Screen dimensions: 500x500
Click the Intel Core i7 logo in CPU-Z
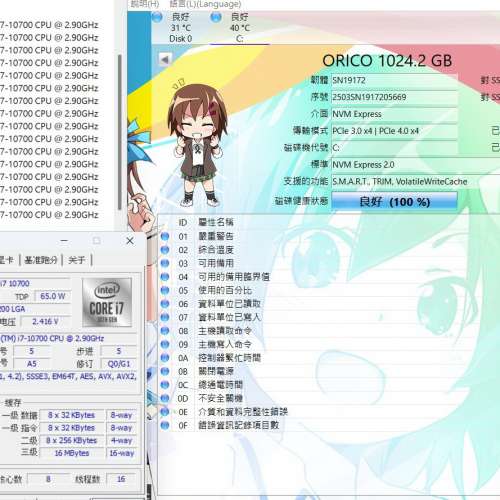click(x=107, y=302)
